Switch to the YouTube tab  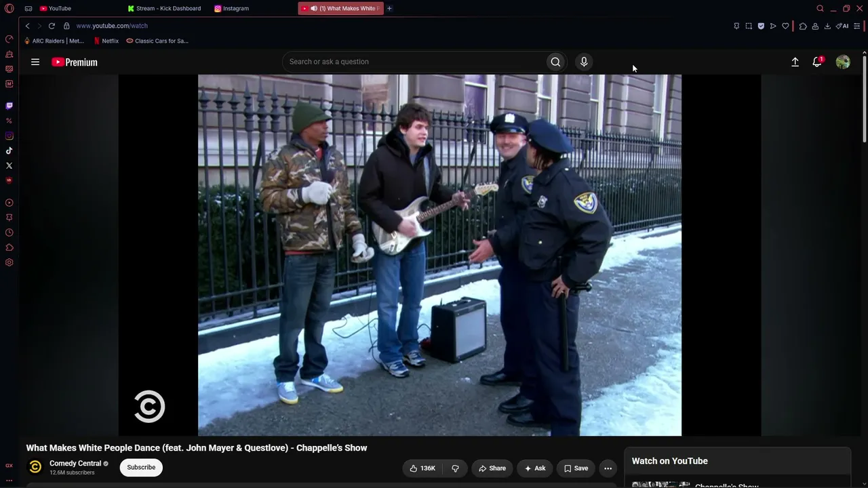point(56,9)
